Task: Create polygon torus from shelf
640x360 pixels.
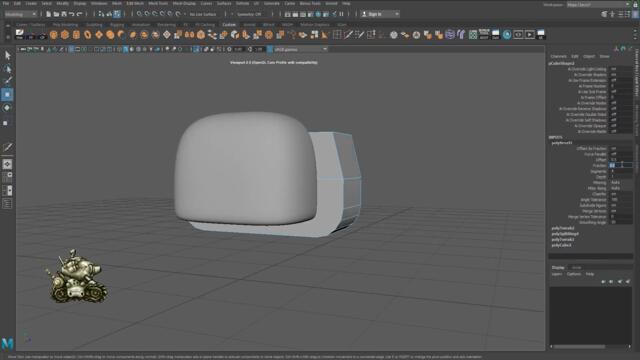Action: [87, 35]
